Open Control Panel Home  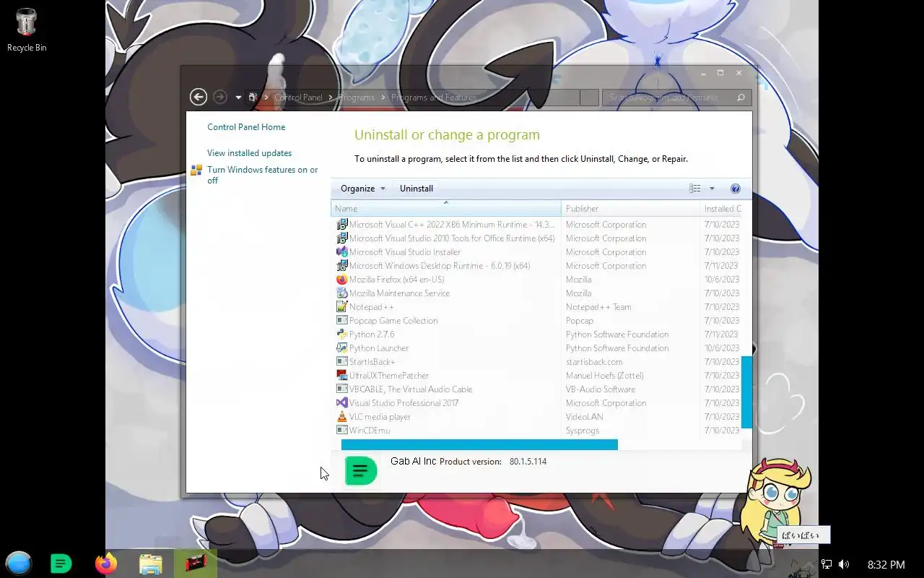(x=246, y=127)
